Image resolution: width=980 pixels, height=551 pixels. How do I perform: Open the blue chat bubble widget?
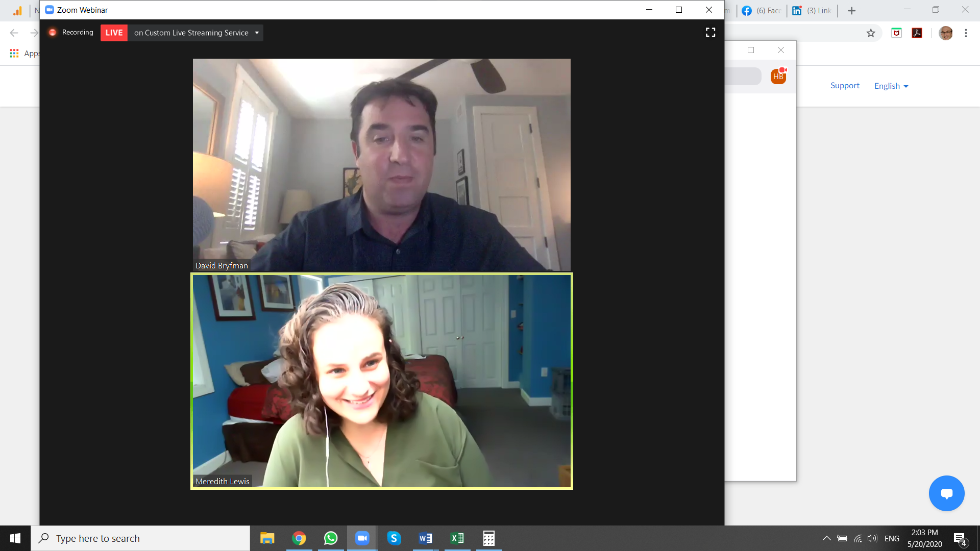[946, 493]
